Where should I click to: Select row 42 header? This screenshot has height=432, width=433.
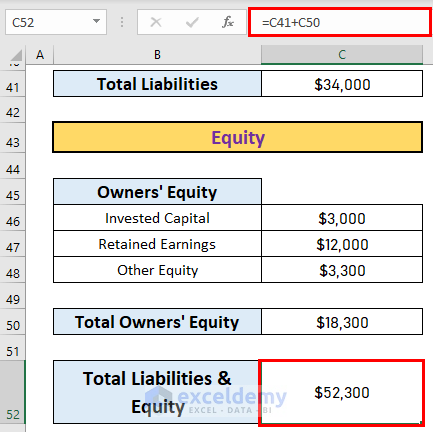pos(13,110)
